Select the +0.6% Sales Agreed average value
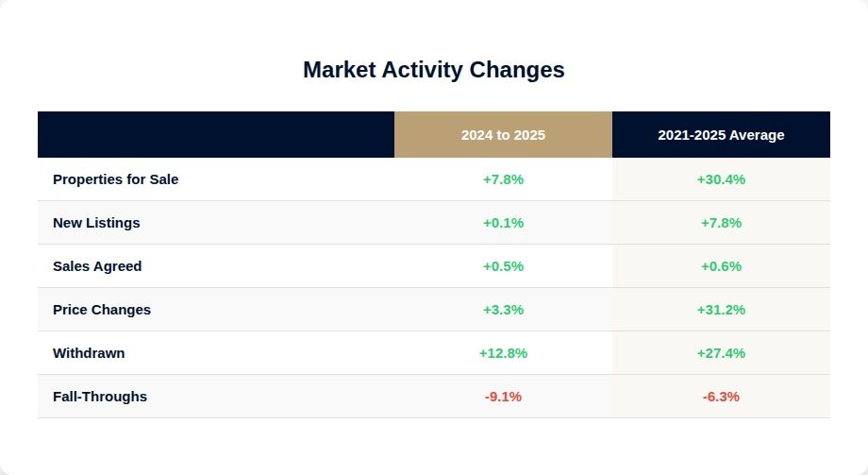Viewport: 868px width, 475px height. coord(721,266)
